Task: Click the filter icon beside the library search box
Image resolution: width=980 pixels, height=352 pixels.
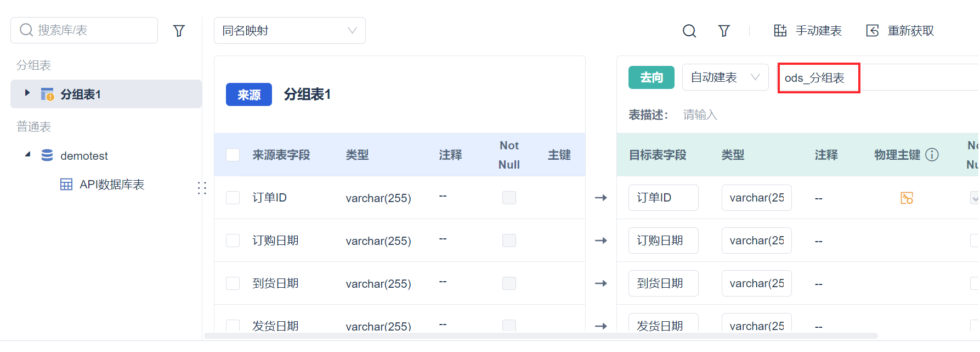Action: point(179,31)
